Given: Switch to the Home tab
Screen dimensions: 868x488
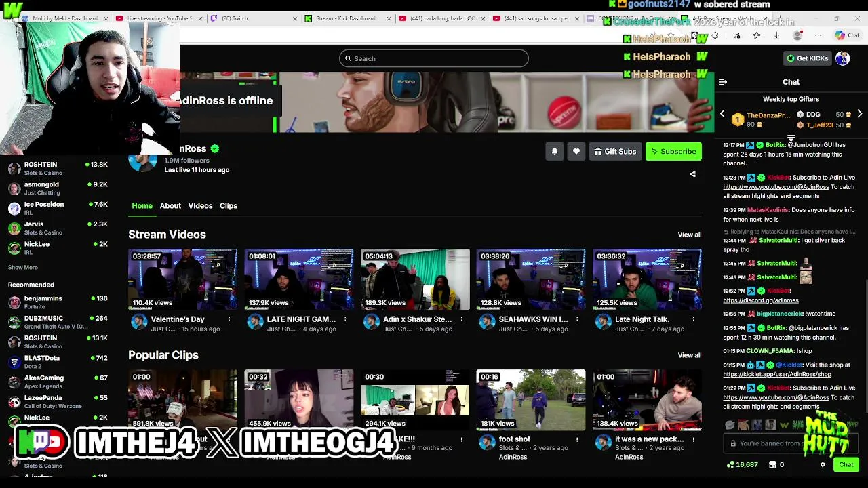Looking at the screenshot, I should pyautogui.click(x=142, y=206).
